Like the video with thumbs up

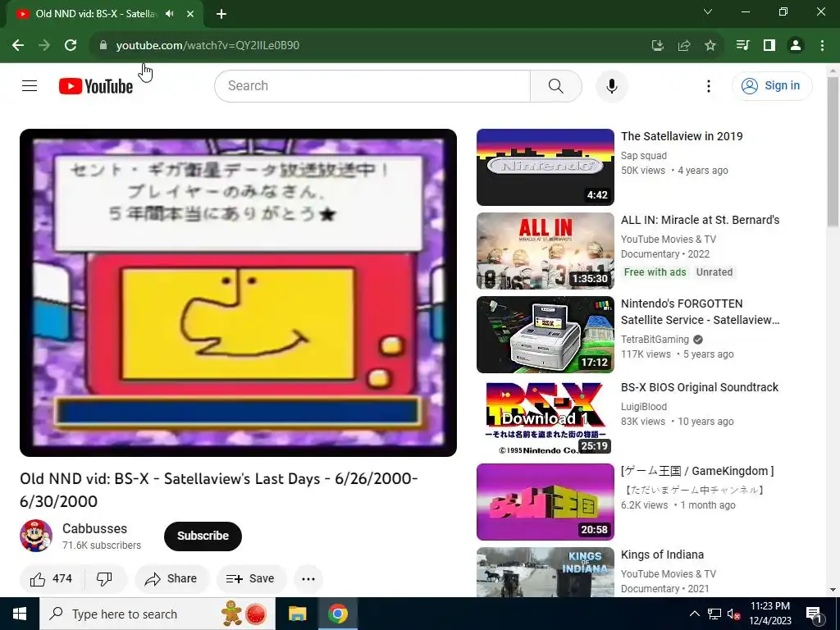52,578
